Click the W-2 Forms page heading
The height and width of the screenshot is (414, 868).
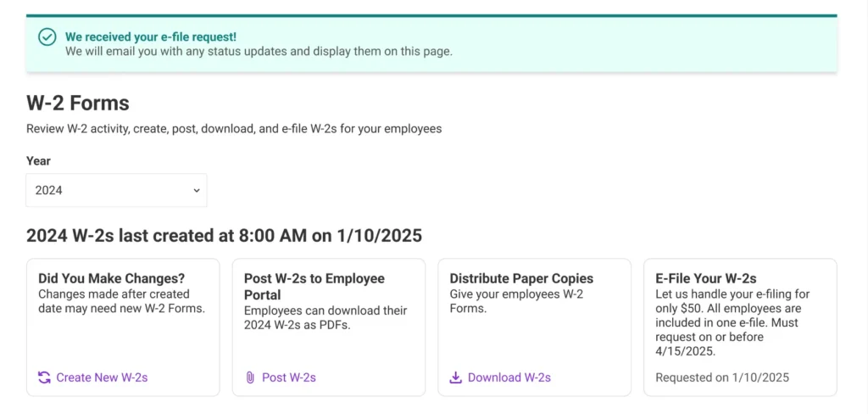(x=78, y=103)
